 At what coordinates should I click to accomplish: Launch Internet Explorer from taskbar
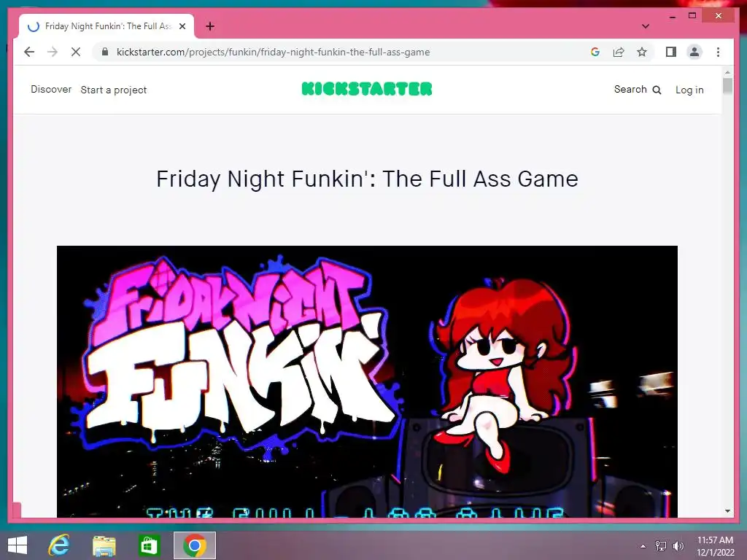tap(59, 545)
